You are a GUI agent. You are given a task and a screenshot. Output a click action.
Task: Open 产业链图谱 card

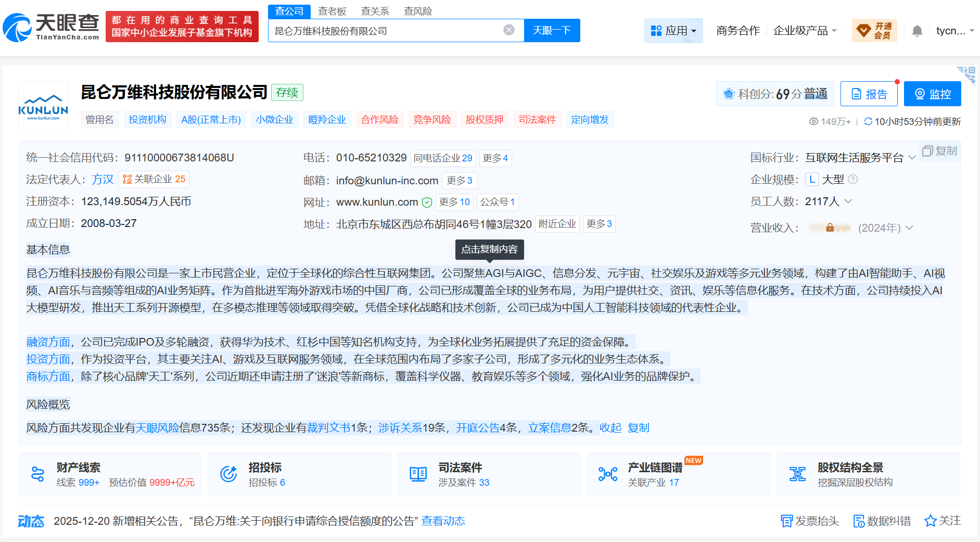point(679,474)
